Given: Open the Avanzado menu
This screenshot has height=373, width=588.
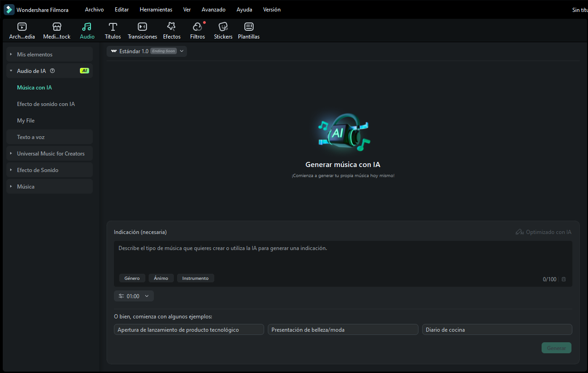Looking at the screenshot, I should point(214,10).
